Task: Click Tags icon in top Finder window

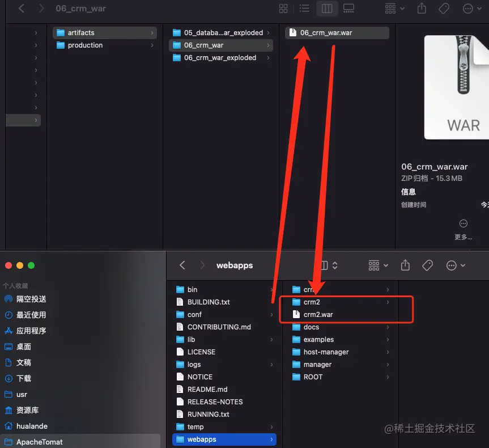Action: point(444,9)
